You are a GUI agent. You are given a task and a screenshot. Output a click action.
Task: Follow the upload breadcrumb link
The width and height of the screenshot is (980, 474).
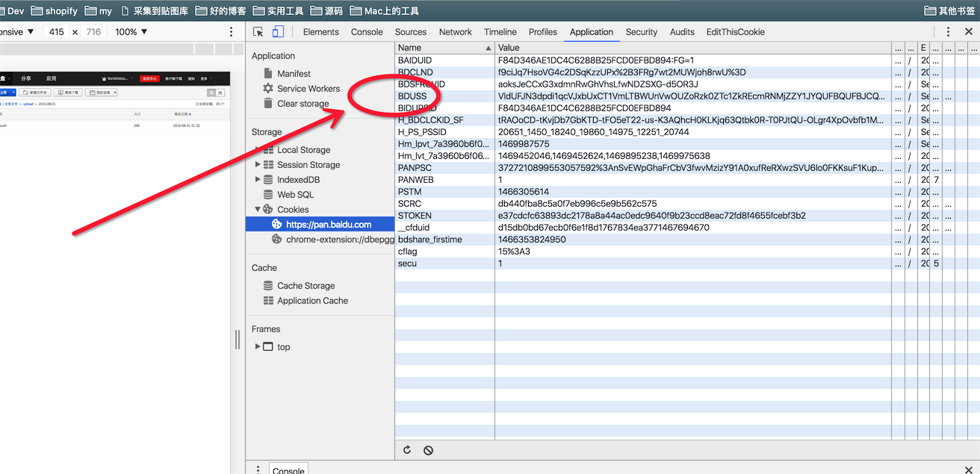click(28, 105)
